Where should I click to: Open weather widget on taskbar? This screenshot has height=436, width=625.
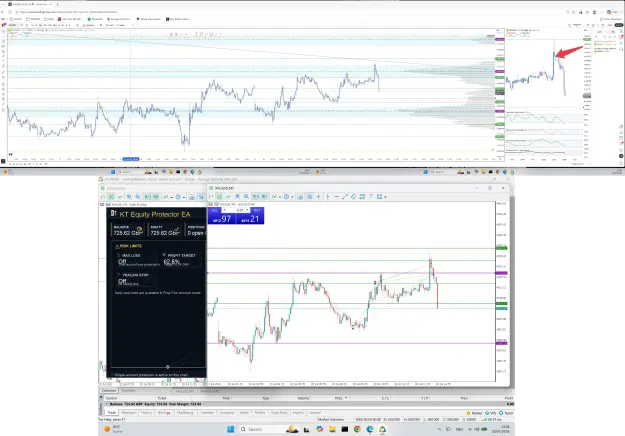click(113, 429)
